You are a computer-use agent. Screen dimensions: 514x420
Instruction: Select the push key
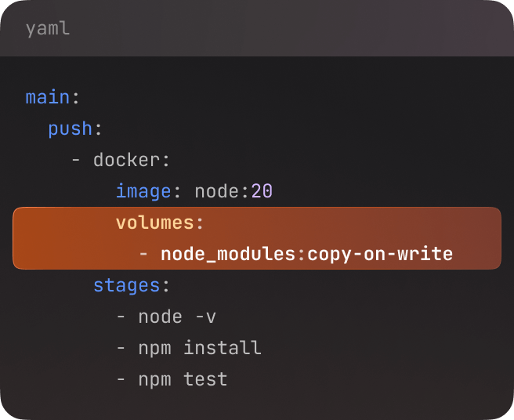click(x=71, y=129)
